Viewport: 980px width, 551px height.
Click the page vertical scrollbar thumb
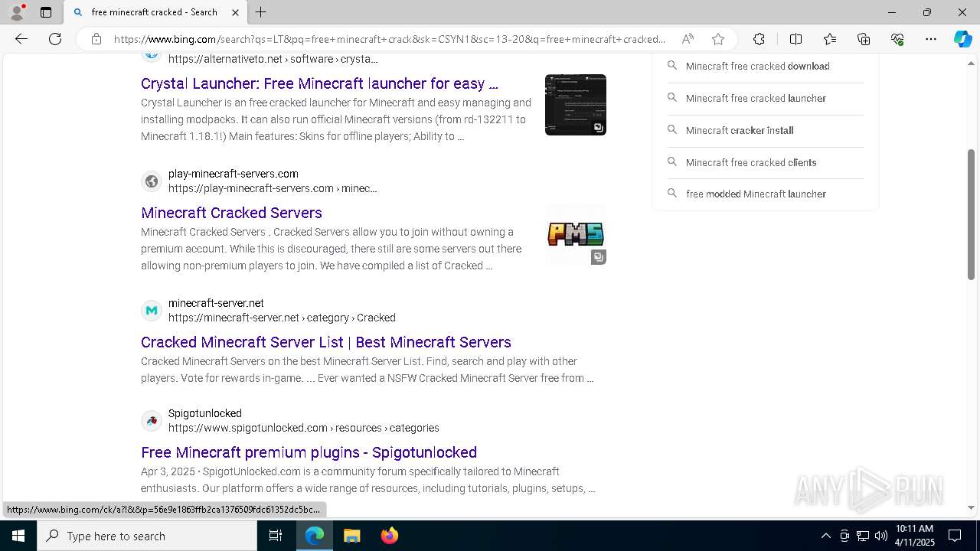coord(972,214)
